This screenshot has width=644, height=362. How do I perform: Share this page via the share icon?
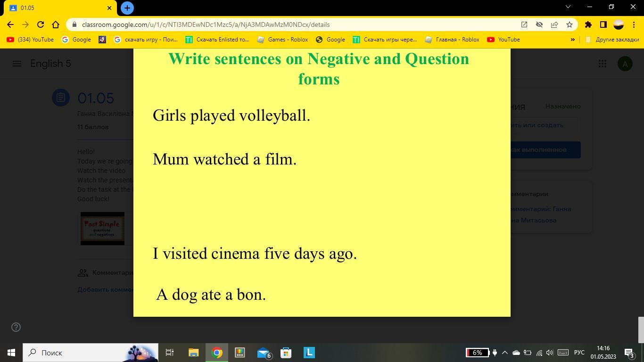[554, 25]
